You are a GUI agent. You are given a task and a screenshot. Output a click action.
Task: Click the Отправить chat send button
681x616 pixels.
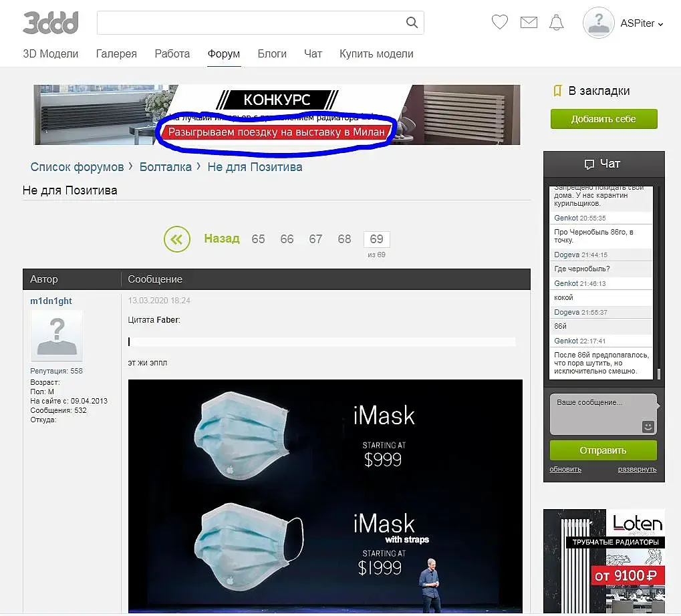pyautogui.click(x=603, y=450)
